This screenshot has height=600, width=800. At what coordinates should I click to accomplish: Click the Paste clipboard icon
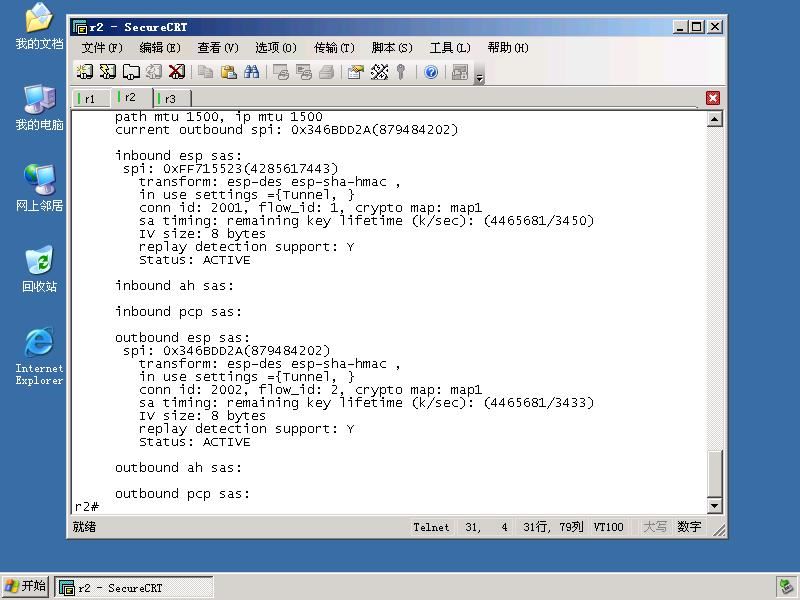(x=229, y=72)
